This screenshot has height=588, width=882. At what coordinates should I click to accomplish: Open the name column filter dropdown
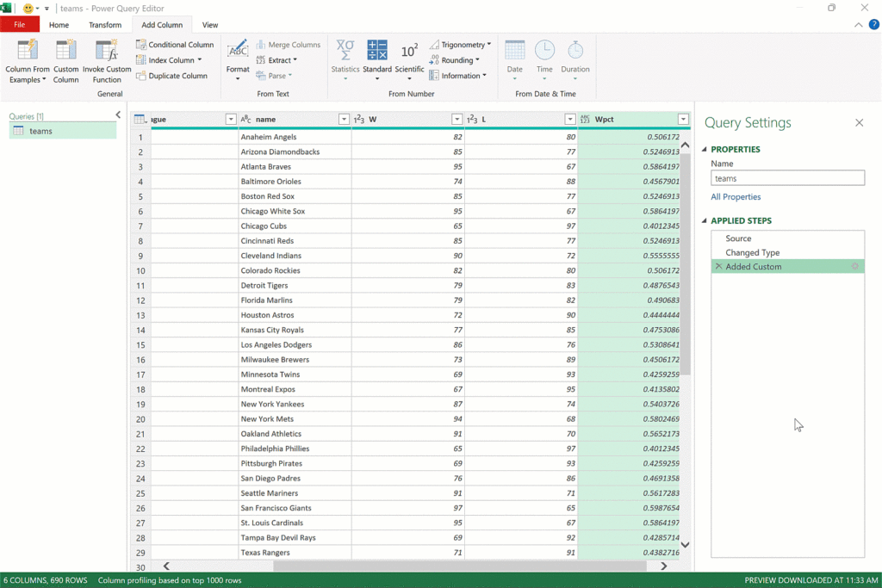(x=344, y=120)
